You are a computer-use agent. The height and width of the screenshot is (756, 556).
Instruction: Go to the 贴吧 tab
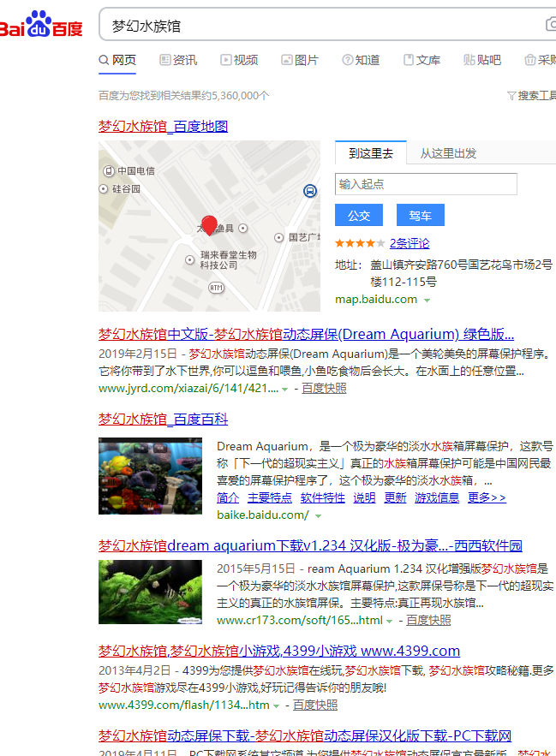[x=482, y=60]
